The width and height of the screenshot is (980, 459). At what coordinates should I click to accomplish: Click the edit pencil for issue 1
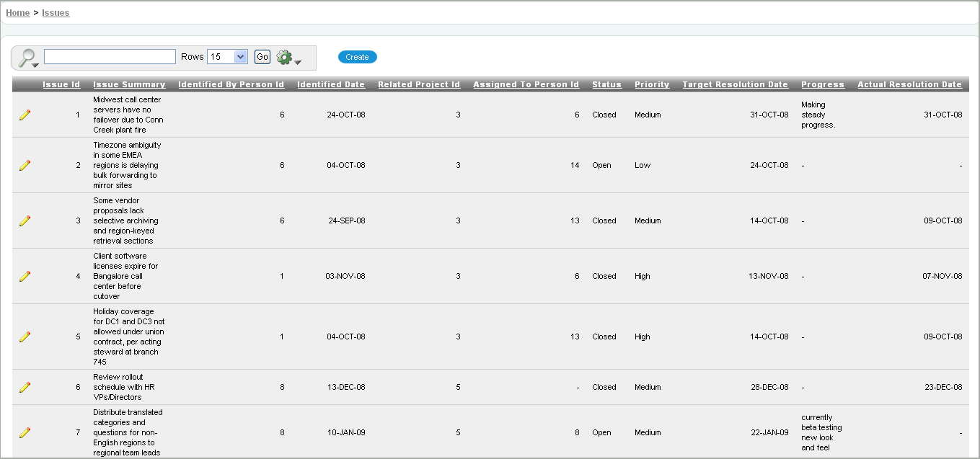(x=25, y=115)
